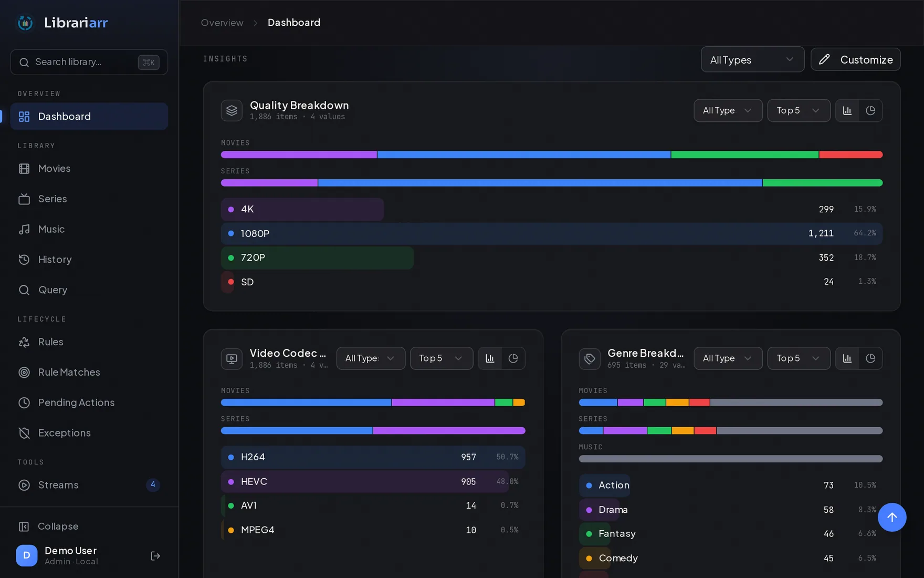Click the Movies film icon

24,169
